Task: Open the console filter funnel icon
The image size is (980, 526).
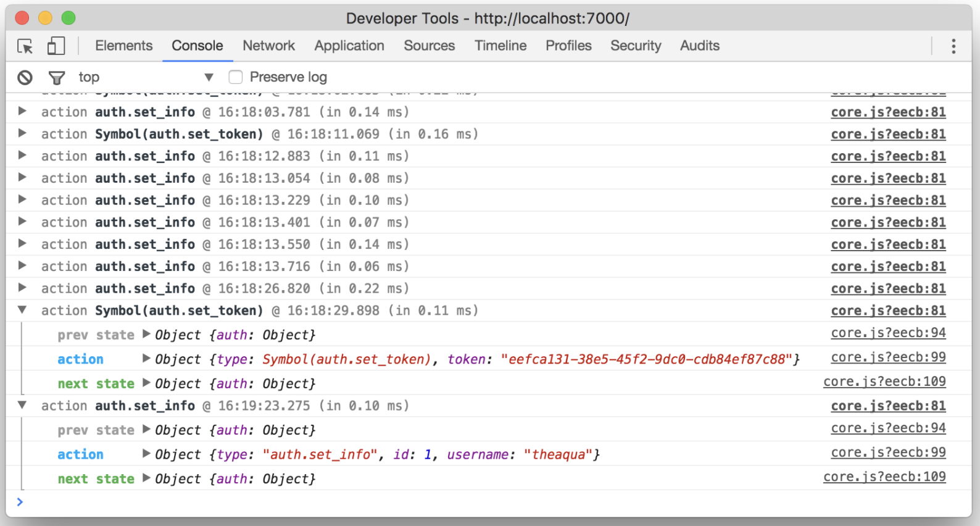Action: [57, 78]
